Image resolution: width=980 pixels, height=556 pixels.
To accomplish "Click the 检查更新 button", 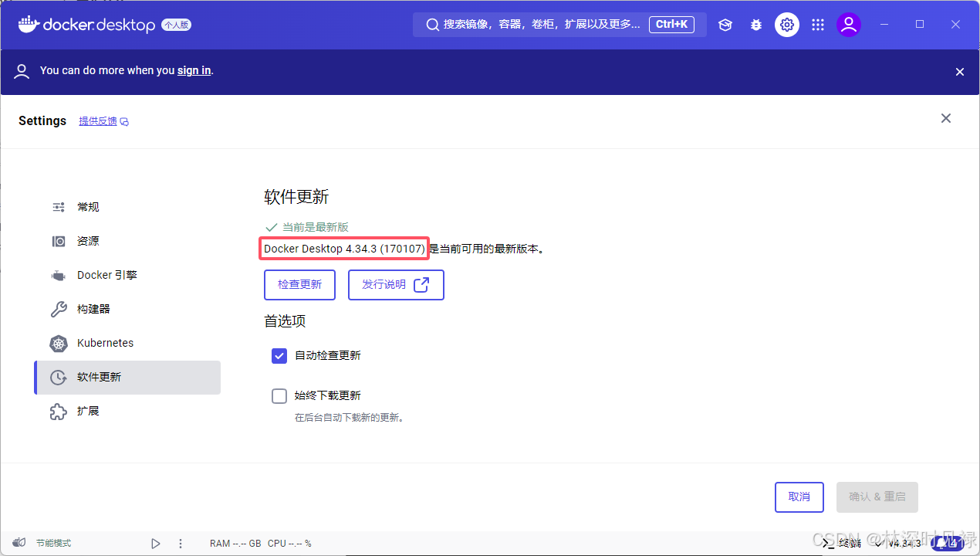I will (300, 285).
